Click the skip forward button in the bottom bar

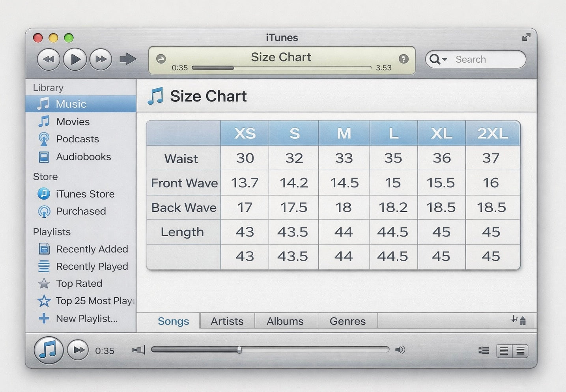coord(78,350)
